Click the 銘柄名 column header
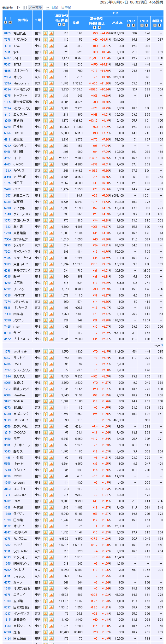This screenshot has width=166, height=644. click(x=23, y=20)
